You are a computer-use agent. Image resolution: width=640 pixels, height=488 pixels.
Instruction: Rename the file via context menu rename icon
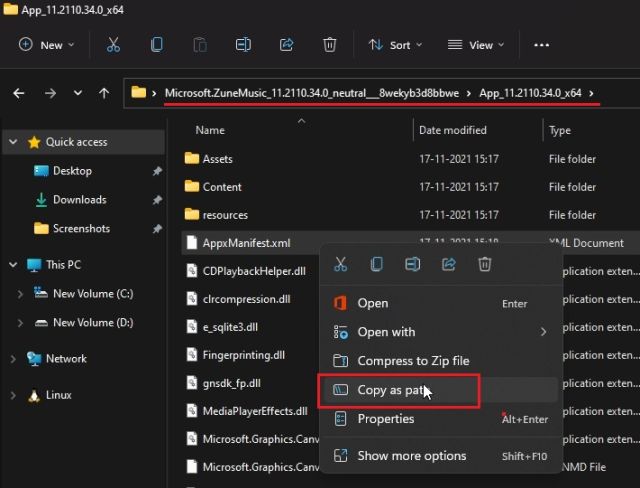tap(413, 264)
